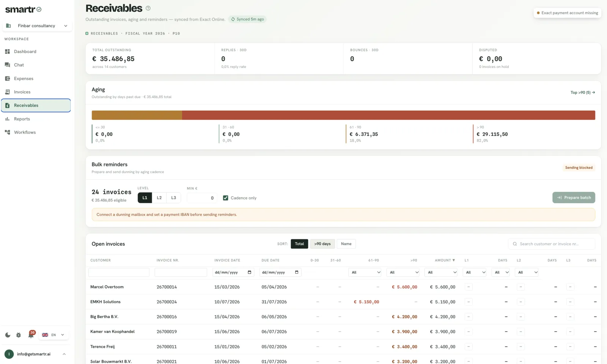Viewport: 607px width, 364px height.
Task: Click the Synced 5m ago refresh badge
Action: tap(247, 19)
